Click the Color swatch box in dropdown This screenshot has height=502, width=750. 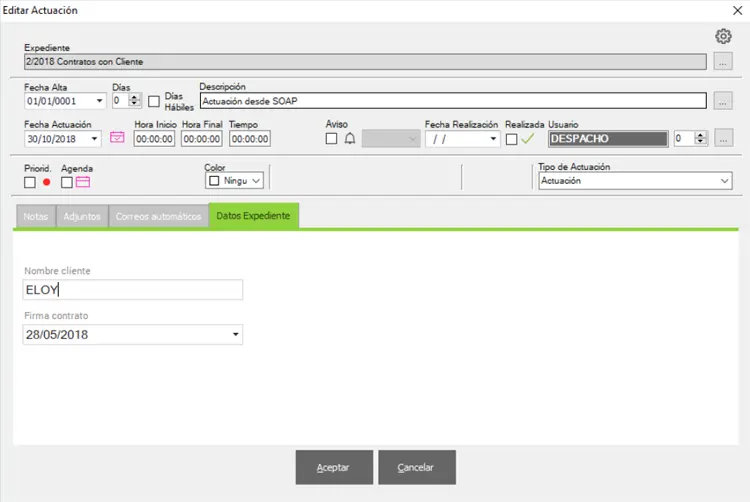[214, 181]
